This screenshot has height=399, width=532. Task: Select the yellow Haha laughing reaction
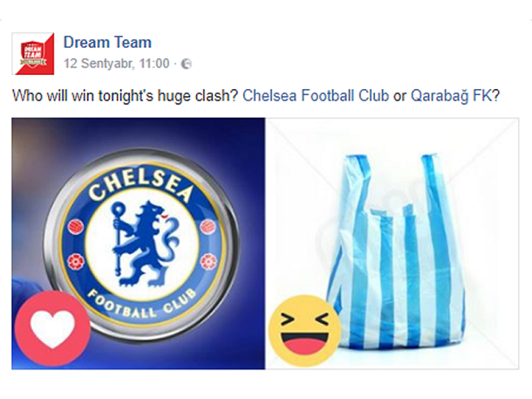coord(304,331)
